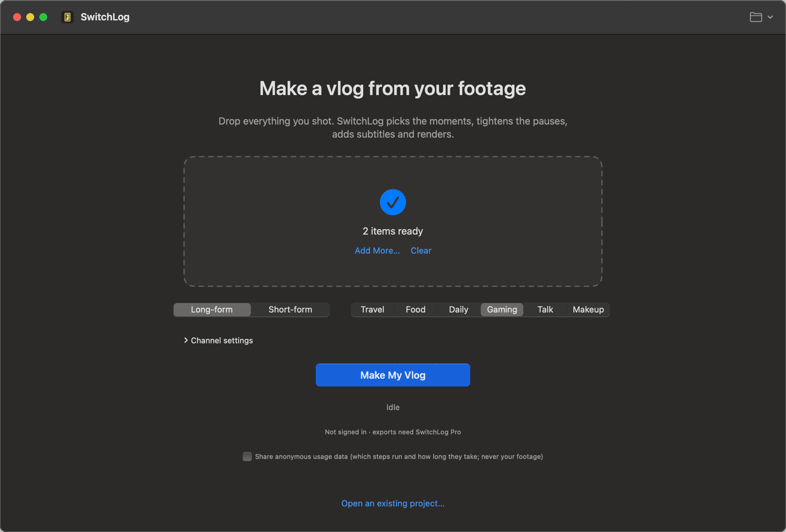
Task: Choose the Talk category
Action: (x=545, y=310)
